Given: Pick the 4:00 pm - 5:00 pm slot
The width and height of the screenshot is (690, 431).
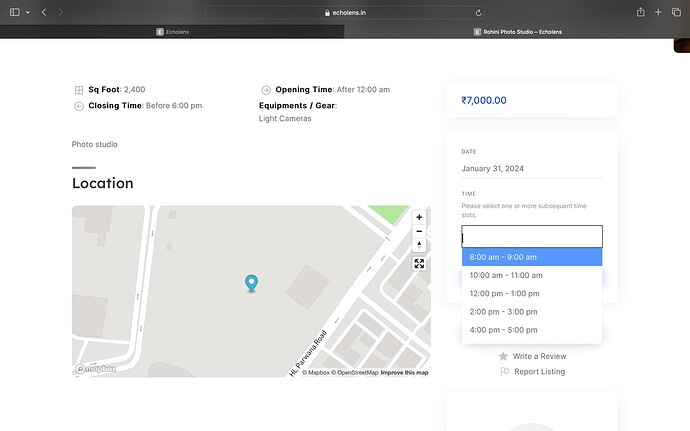Looking at the screenshot, I should [x=532, y=330].
